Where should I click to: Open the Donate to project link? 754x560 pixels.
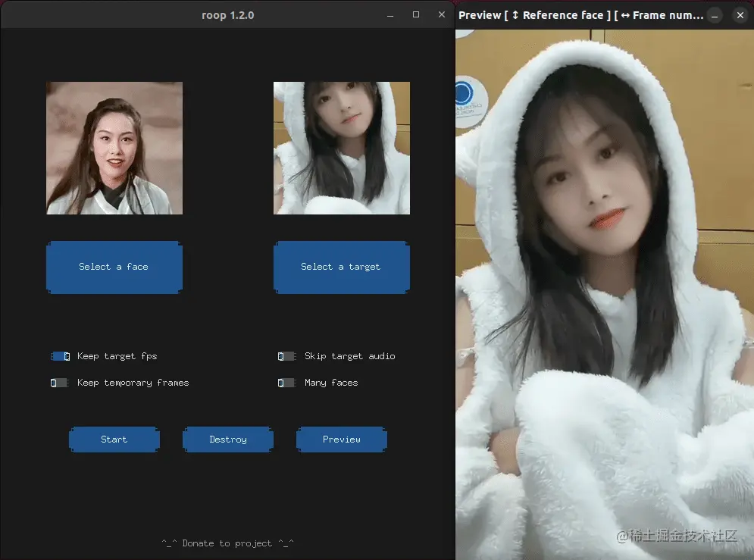227,543
